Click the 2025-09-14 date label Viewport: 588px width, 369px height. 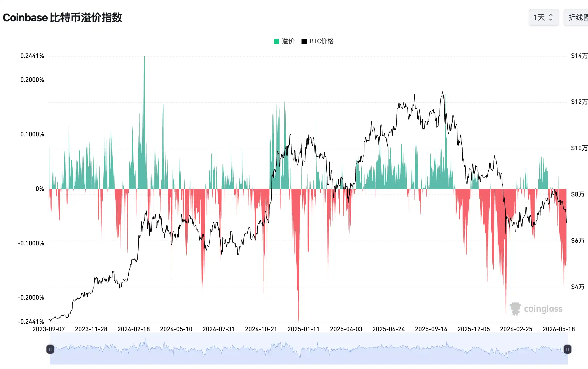pyautogui.click(x=431, y=329)
